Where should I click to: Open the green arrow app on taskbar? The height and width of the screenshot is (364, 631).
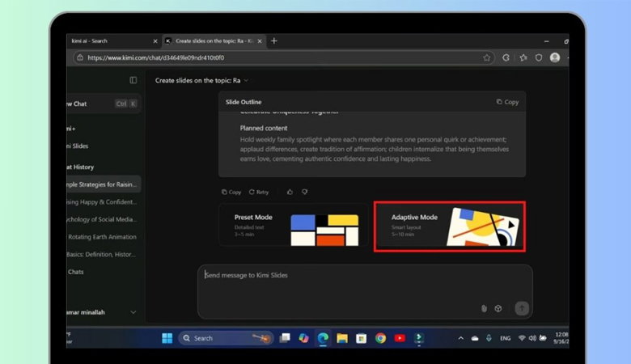419,338
